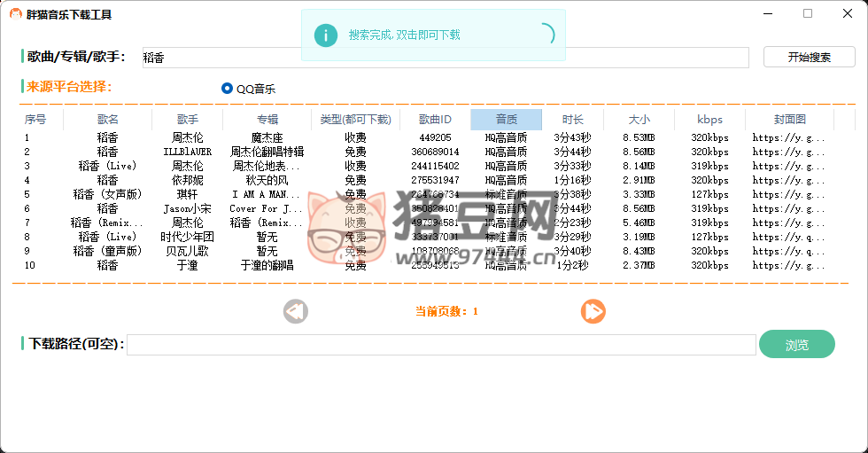Click the previous page arrow icon
The width and height of the screenshot is (868, 453).
[x=296, y=311]
